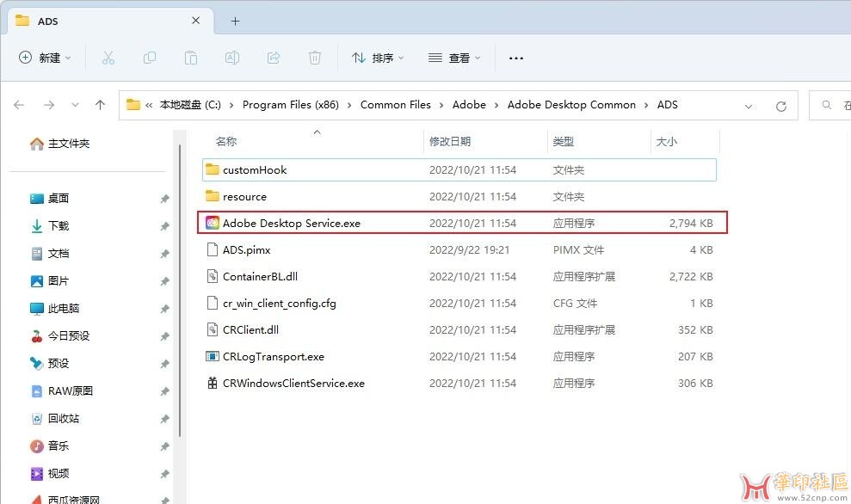Open recent locations chevron dropdown
This screenshot has height=504, width=851.
75,105
